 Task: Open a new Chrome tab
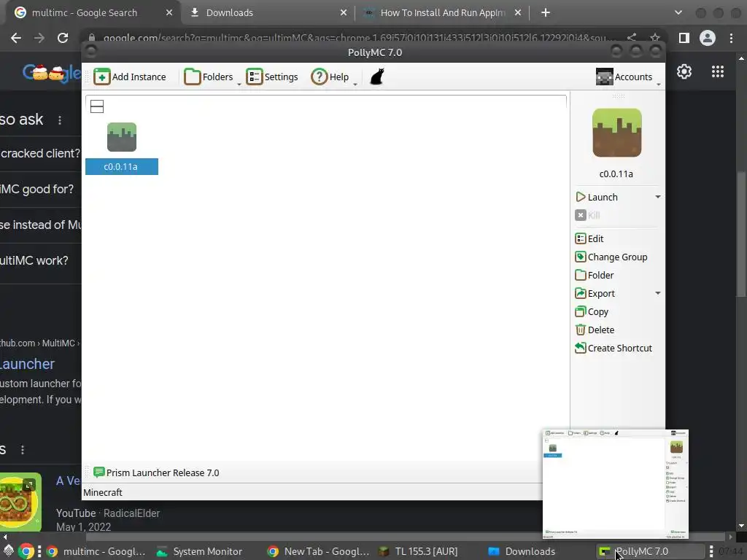(546, 13)
